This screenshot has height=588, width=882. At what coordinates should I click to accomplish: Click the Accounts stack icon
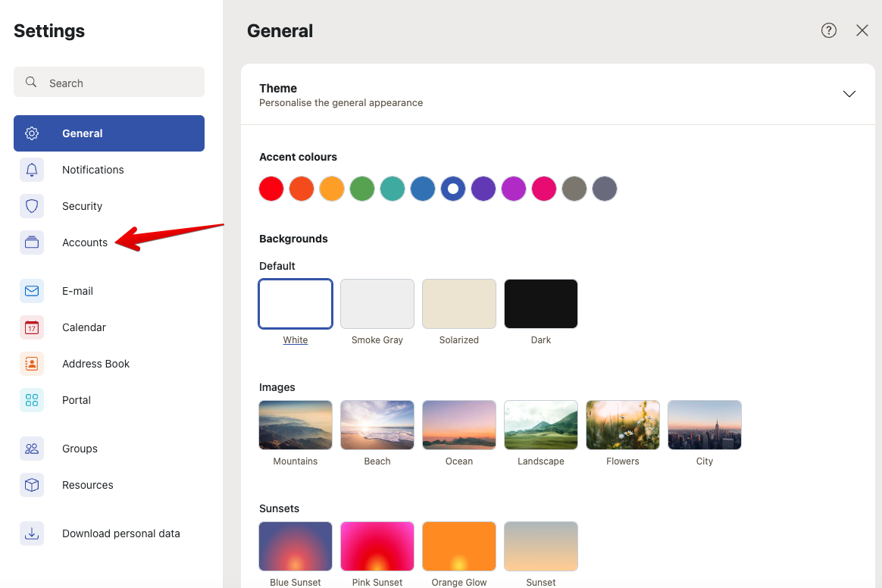[32, 242]
